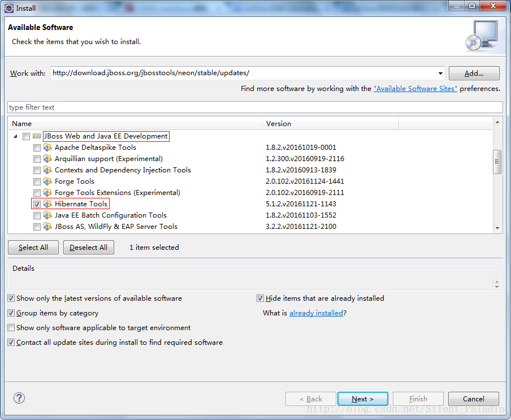Focus the type filter text field
Image resolution: width=511 pixels, height=420 pixels.
tap(255, 107)
